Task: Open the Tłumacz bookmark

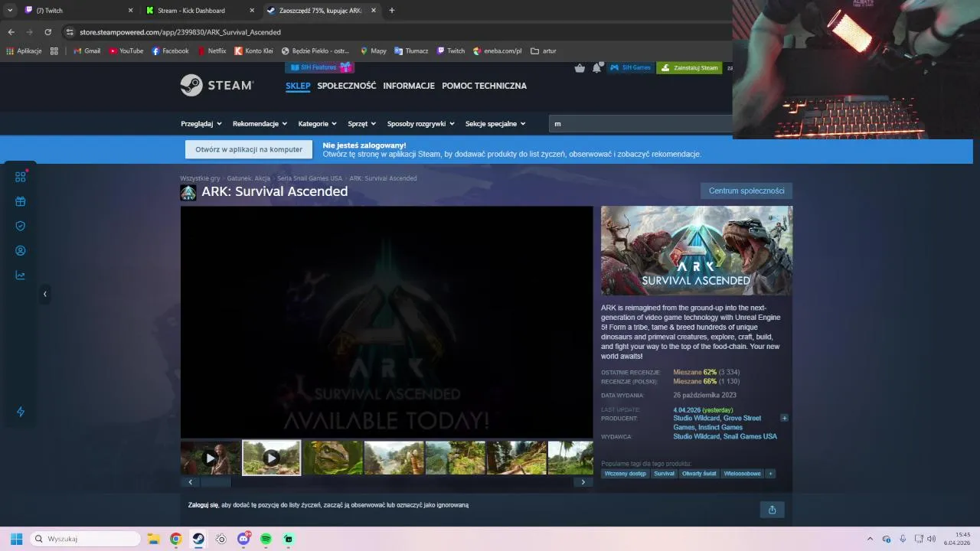Action: coord(411,51)
